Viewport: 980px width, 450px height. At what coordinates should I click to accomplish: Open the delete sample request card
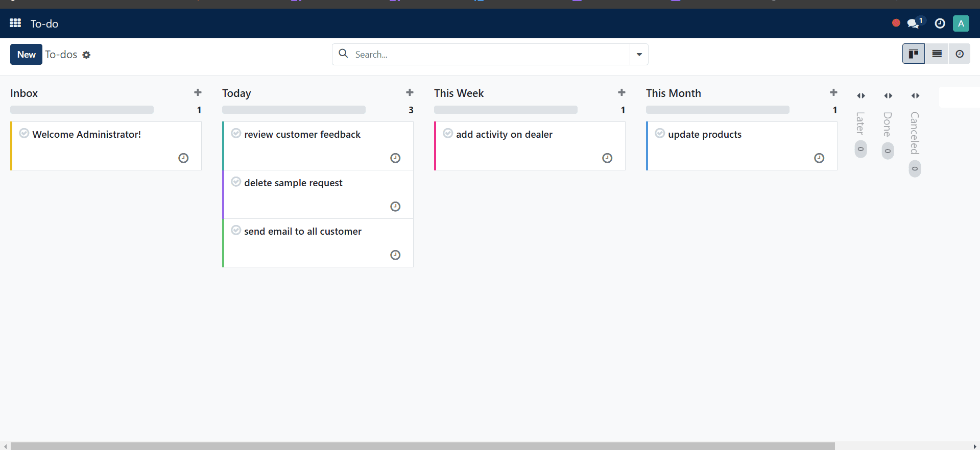click(x=318, y=194)
